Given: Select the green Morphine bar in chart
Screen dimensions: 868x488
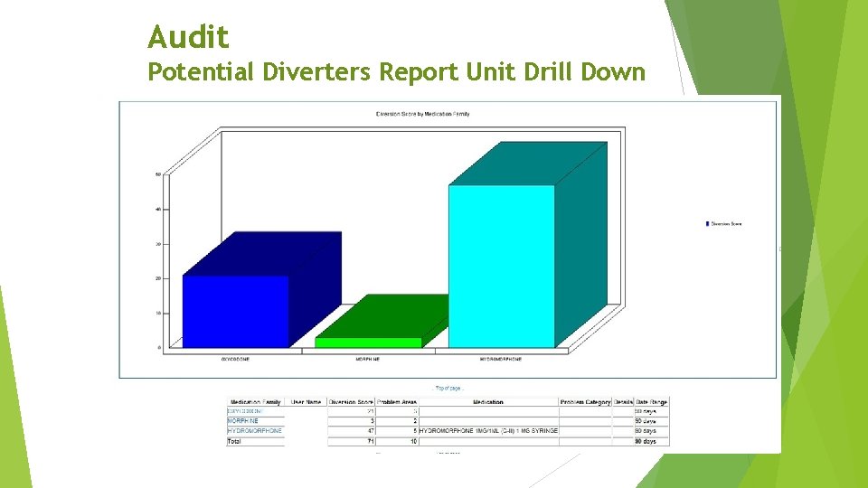Looking at the screenshot, I should coord(369,343).
